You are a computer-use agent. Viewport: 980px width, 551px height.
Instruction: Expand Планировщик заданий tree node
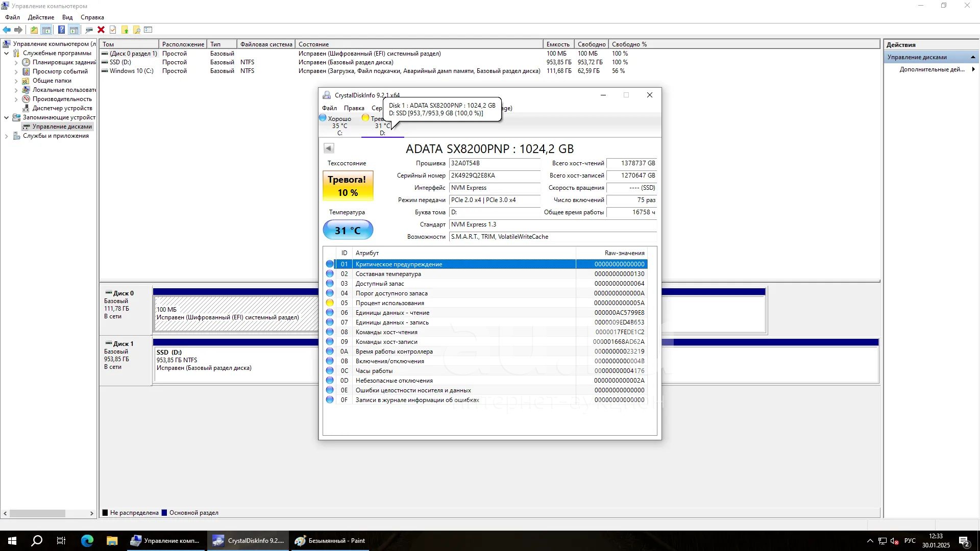click(x=16, y=62)
